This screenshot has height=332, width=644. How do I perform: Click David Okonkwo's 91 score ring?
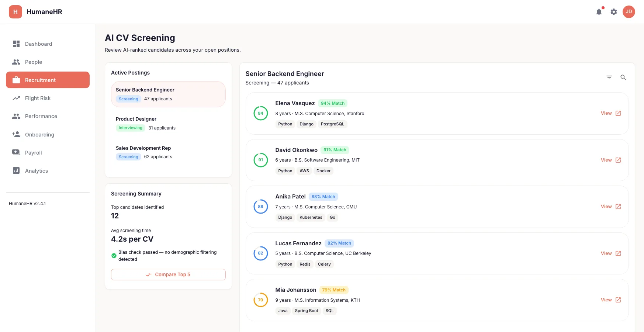pyautogui.click(x=261, y=160)
